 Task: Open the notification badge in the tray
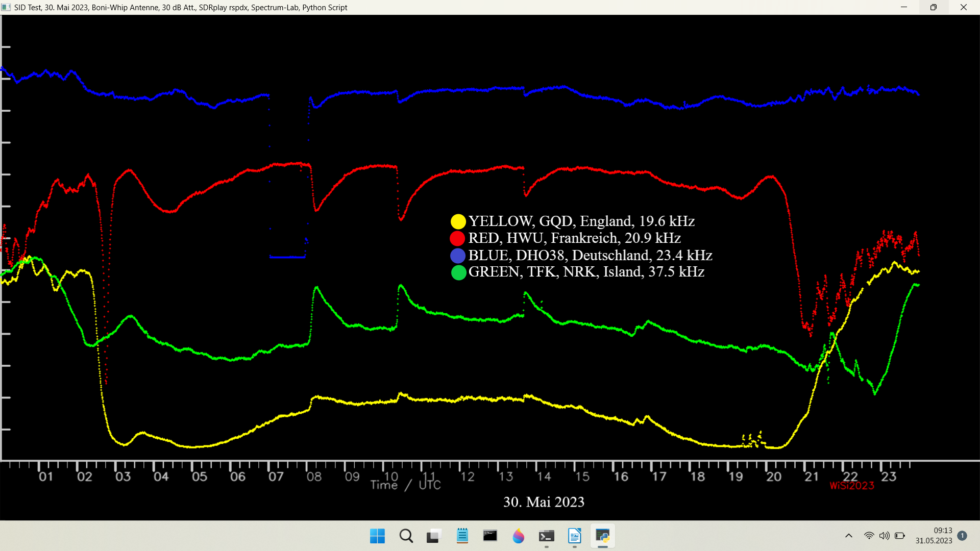(962, 536)
